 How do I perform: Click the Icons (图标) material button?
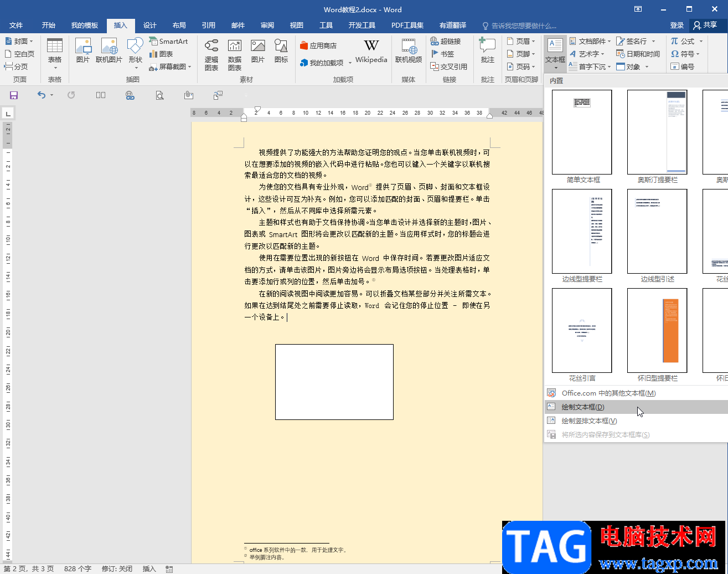[x=281, y=51]
